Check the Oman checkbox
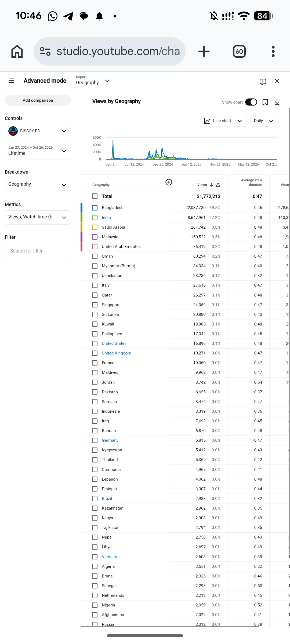Screen dimensions: 290x644 click(95, 256)
